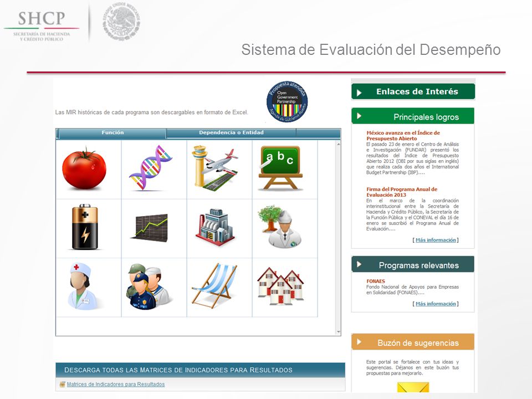Expand the Principales logros panel arrow

point(359,116)
